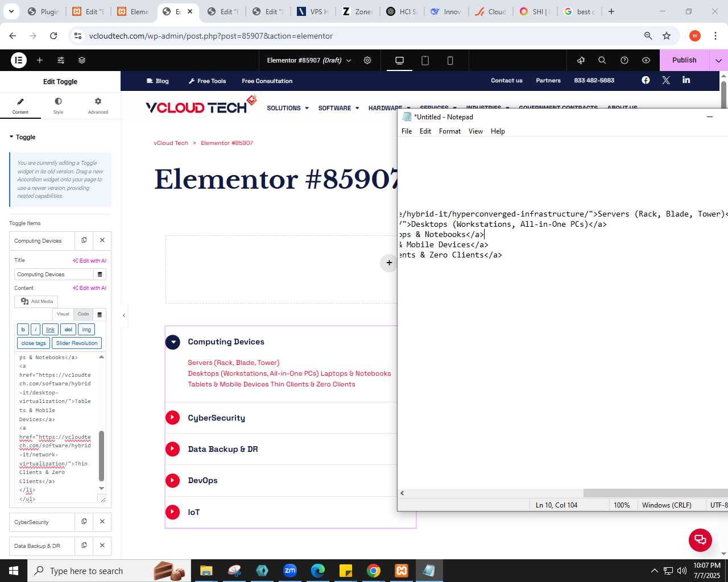Open the Advanced tab in panel
The image size is (728, 582).
(x=98, y=106)
